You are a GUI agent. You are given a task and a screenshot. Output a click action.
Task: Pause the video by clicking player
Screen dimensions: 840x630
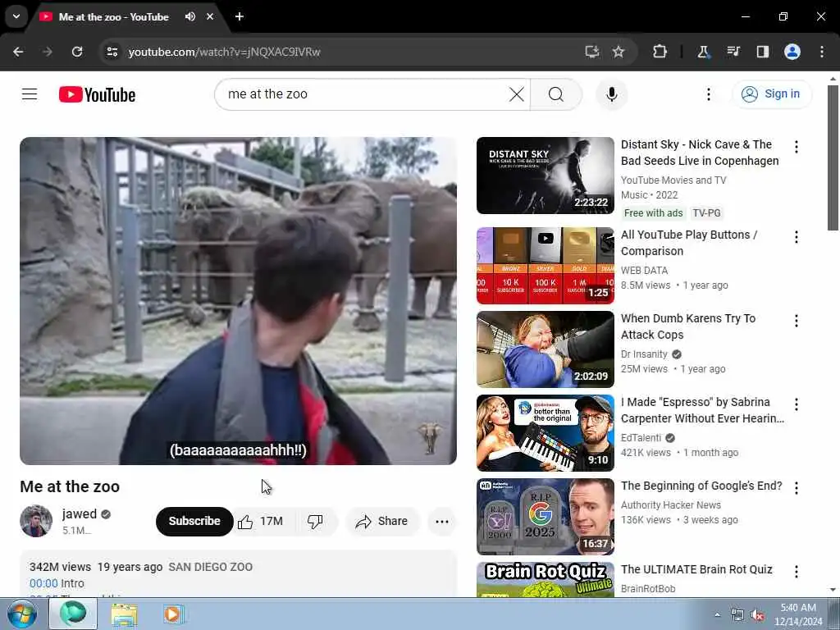coord(239,300)
